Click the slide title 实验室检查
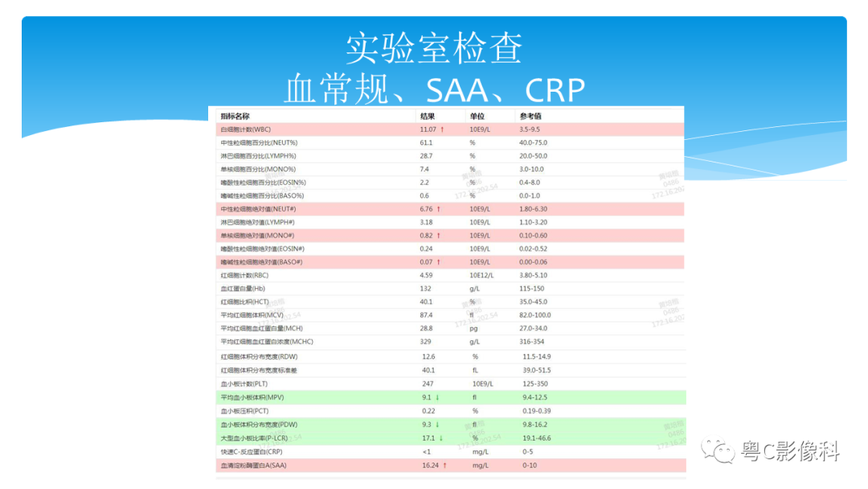The image size is (868, 489). click(434, 48)
